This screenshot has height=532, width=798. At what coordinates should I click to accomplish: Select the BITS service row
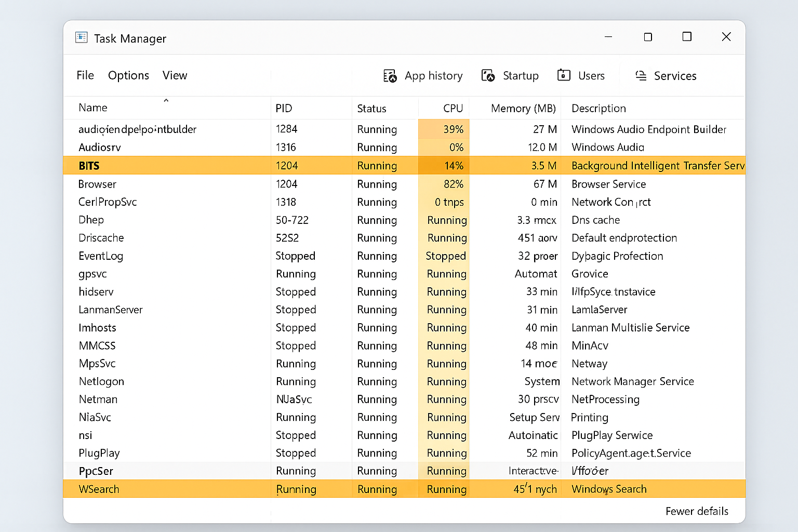point(404,165)
